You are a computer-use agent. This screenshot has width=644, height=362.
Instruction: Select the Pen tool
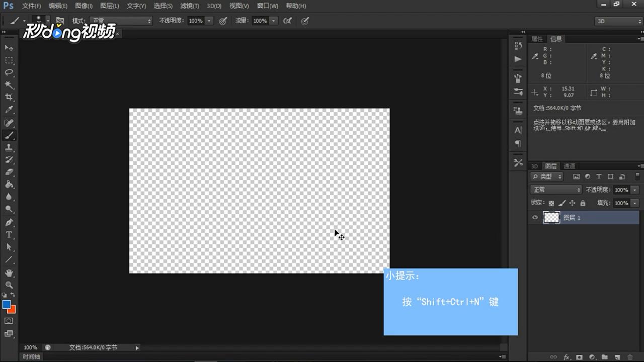pyautogui.click(x=9, y=223)
